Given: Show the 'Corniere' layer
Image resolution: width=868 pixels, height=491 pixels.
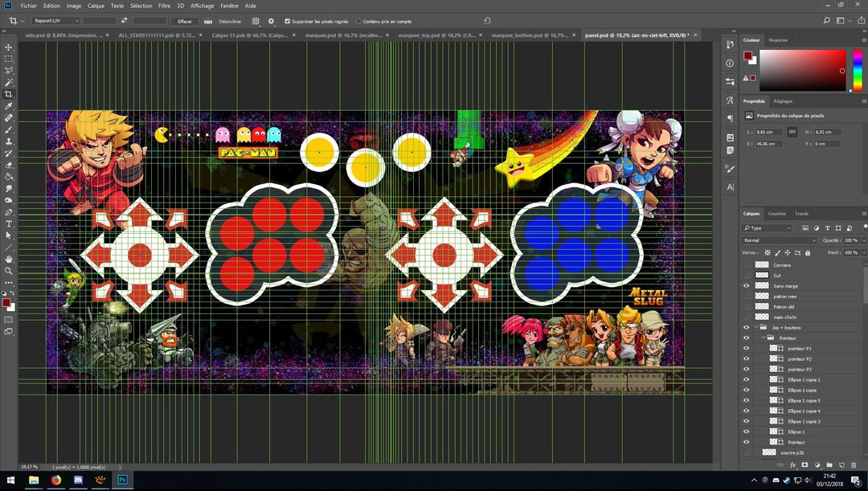Looking at the screenshot, I should coord(746,265).
